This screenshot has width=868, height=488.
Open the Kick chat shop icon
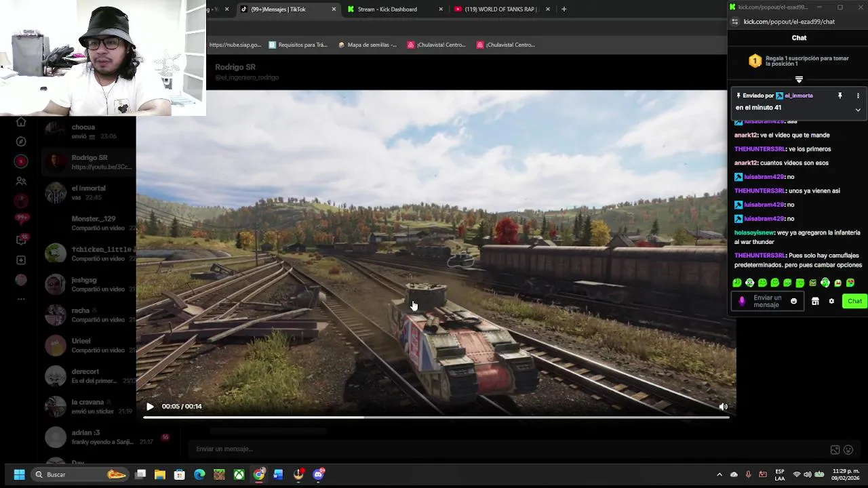click(815, 302)
